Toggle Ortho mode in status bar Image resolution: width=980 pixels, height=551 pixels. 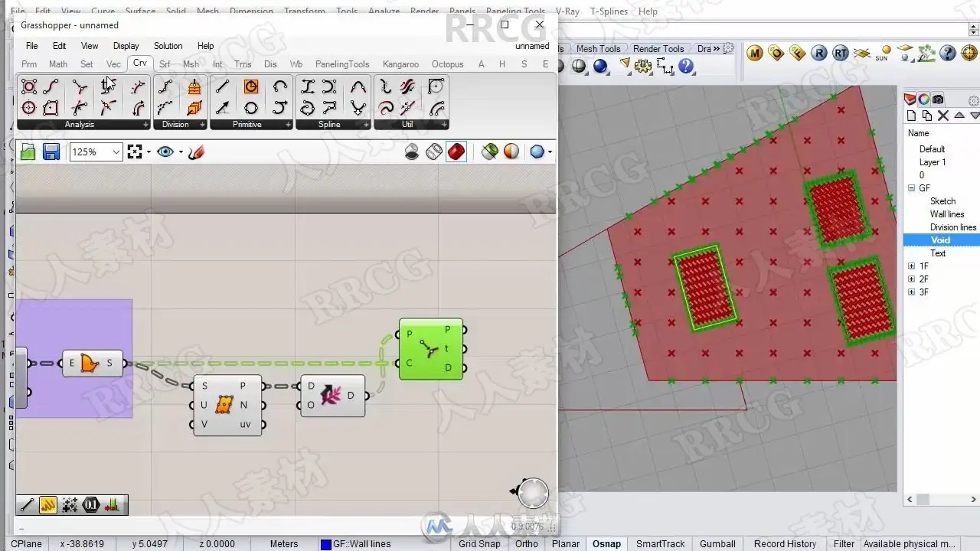click(x=527, y=544)
